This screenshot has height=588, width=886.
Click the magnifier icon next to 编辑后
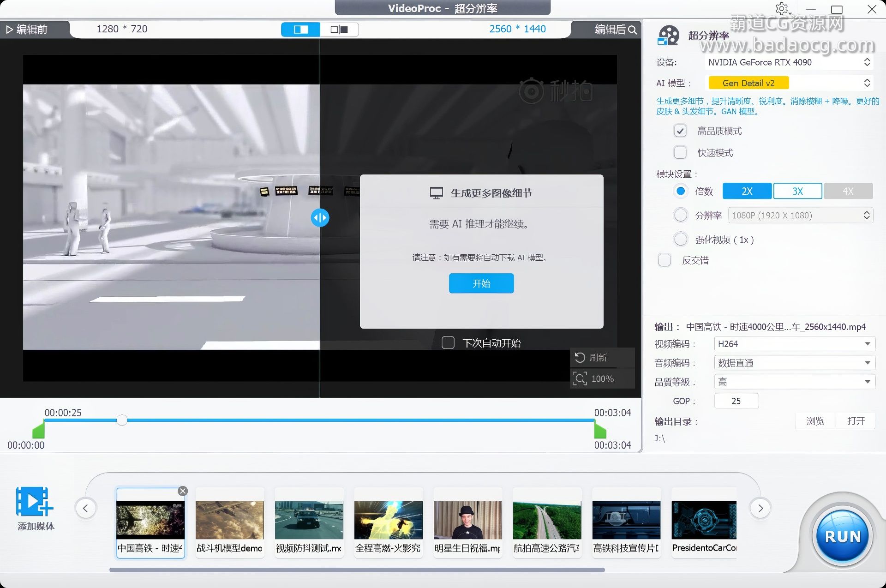point(633,30)
